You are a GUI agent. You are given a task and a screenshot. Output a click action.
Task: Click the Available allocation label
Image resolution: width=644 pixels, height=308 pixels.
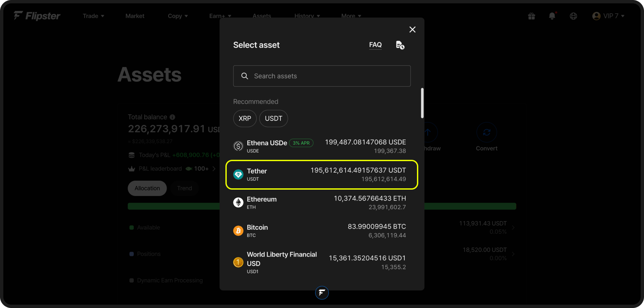[148, 227]
